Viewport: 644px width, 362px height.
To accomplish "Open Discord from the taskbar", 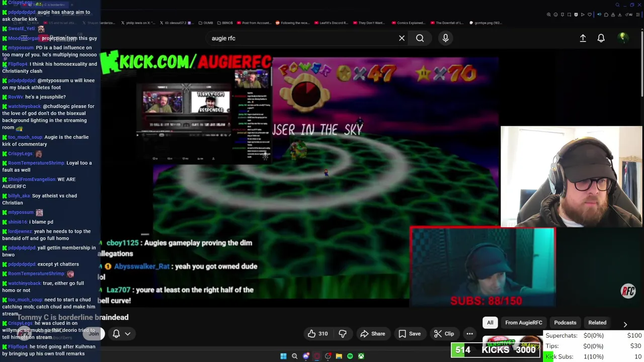I will 306,356.
